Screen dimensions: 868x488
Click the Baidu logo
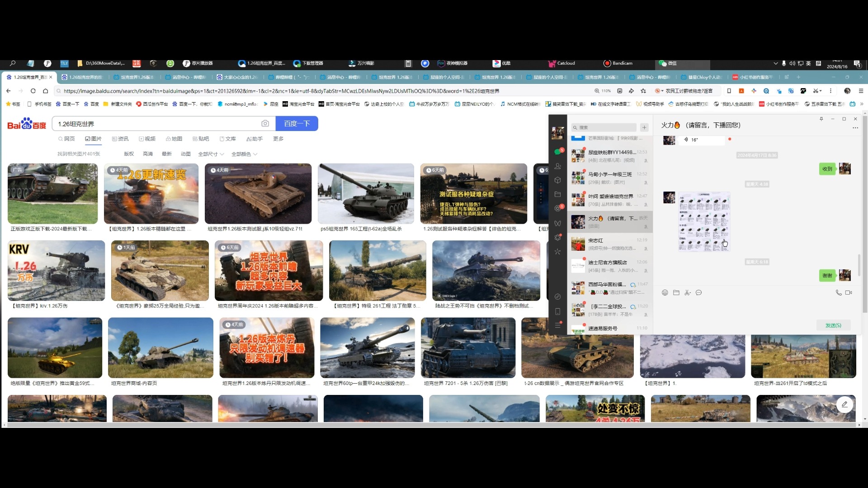point(27,124)
